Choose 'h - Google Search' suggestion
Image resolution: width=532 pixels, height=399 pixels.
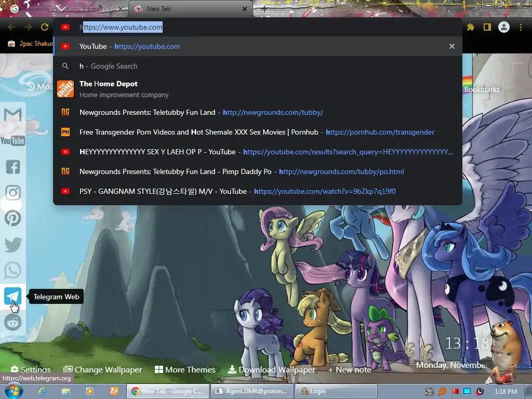click(258, 66)
